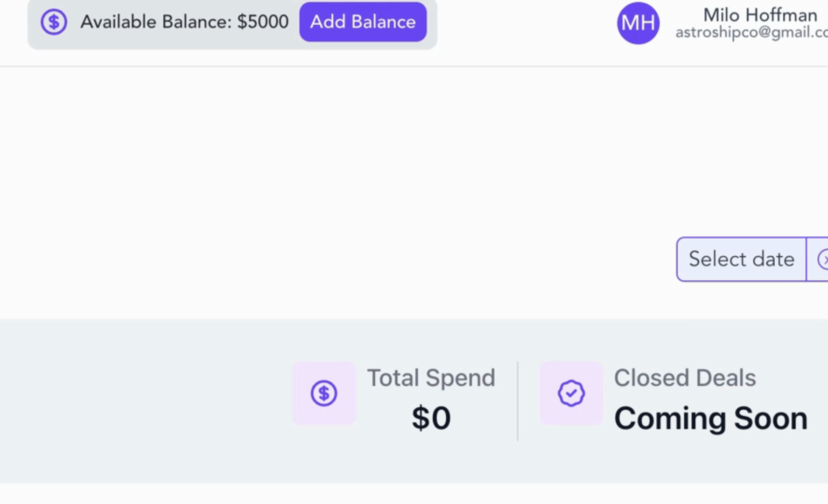Open the MH profile avatar
828x504 pixels.
[638, 23]
